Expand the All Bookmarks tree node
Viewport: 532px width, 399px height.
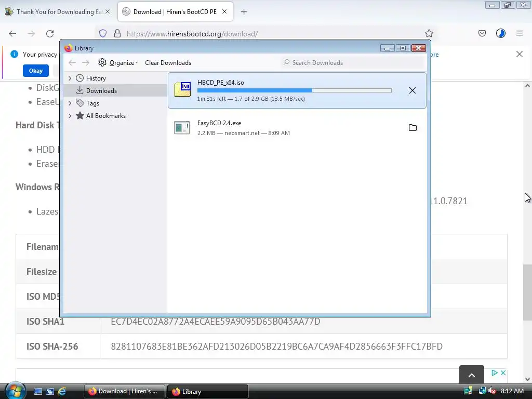click(x=70, y=116)
